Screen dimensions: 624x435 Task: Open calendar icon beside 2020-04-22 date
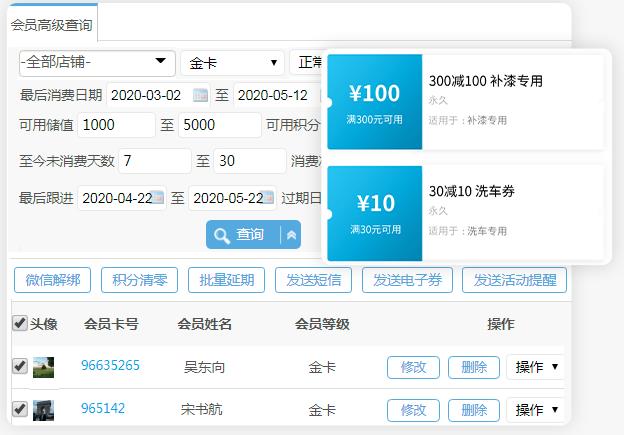pos(158,197)
